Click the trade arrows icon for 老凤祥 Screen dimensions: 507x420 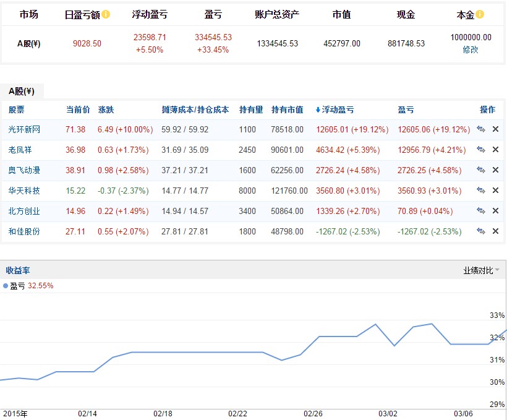(x=481, y=150)
